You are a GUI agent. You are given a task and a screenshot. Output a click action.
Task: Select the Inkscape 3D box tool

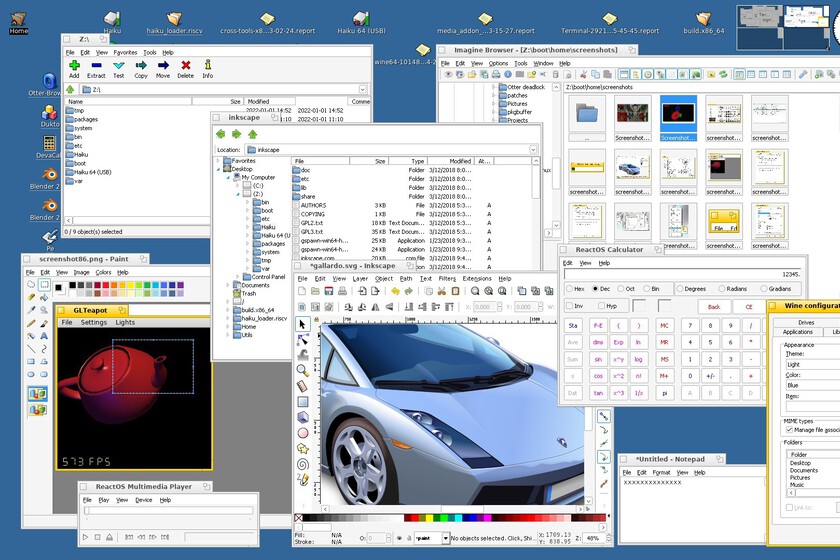tap(302, 417)
